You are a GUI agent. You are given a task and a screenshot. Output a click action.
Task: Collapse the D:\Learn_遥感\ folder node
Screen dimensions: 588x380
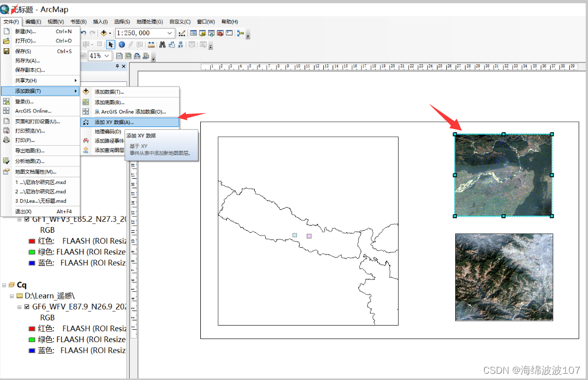[11, 296]
